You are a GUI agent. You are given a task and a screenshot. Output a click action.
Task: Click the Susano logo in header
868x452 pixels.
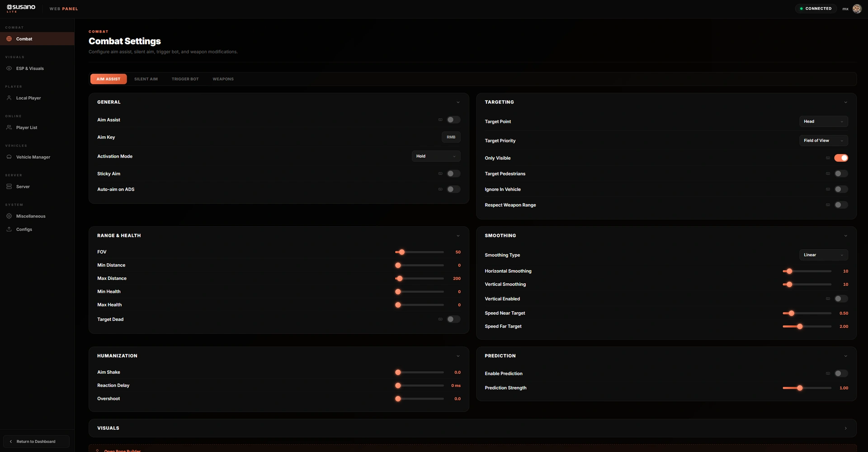coord(21,8)
